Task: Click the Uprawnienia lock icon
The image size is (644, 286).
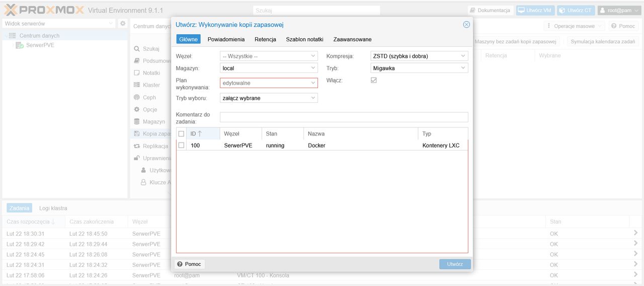Action: coord(137,158)
